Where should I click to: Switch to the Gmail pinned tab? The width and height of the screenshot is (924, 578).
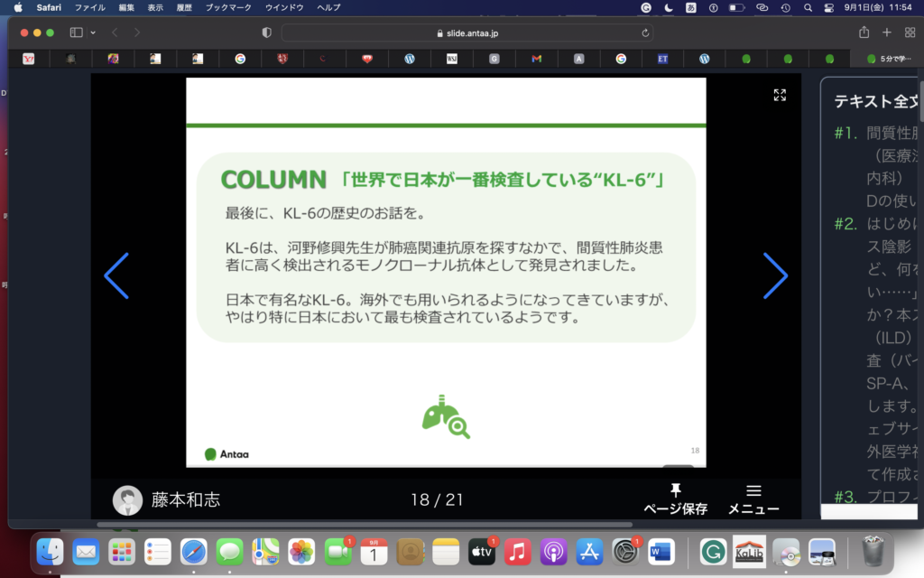pyautogui.click(x=536, y=59)
